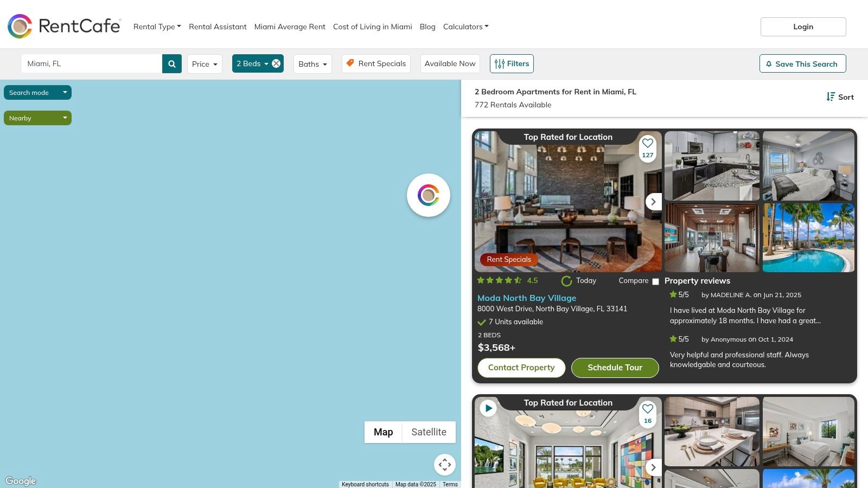
Task: Open the map Terms link
Action: tap(450, 484)
